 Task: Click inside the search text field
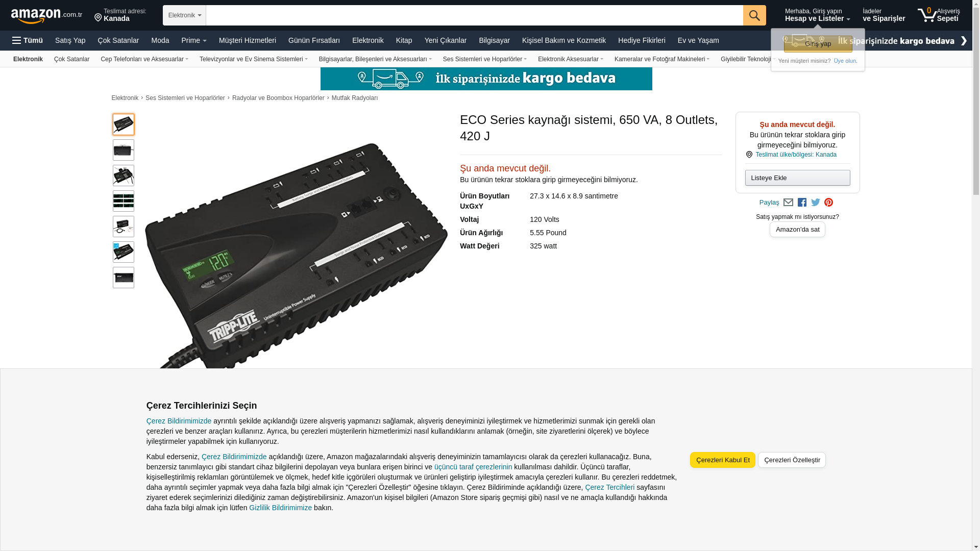(474, 15)
